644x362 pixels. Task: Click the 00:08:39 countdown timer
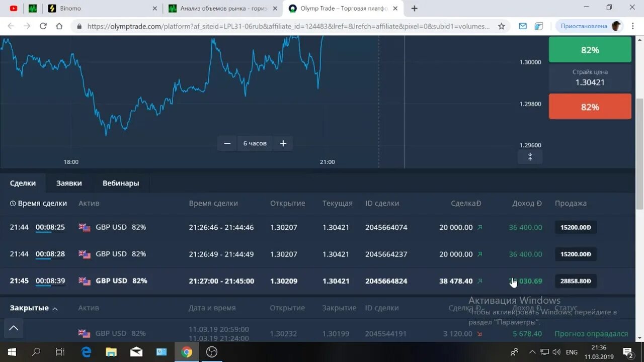coord(50,281)
